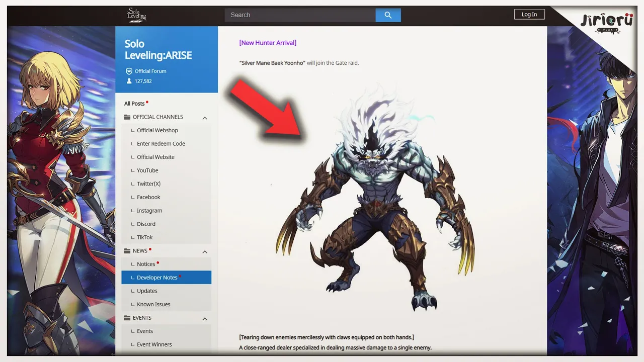Screen dimensions: 644x362
Task: Select Updates under NEWS
Action: 147,291
